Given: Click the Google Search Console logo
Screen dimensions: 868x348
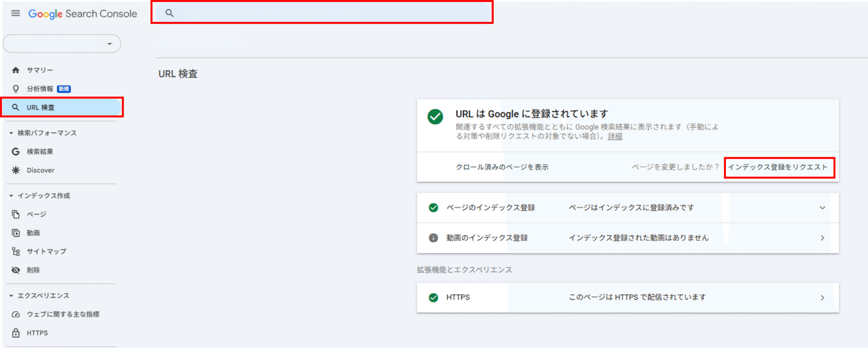Looking at the screenshot, I should [83, 14].
